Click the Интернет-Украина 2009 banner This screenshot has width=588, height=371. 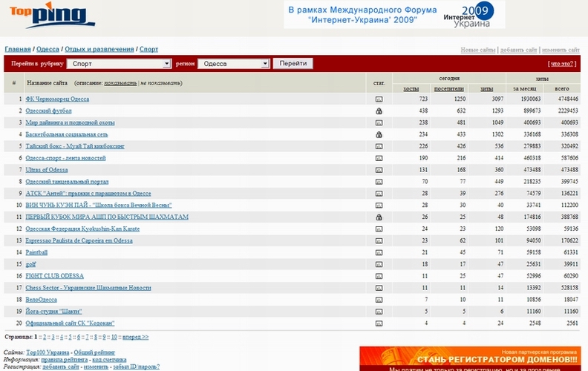tap(393, 15)
